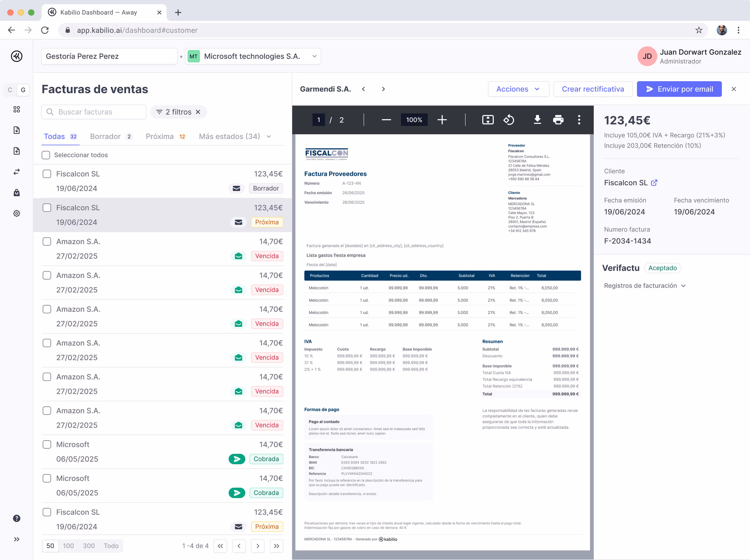
Task: Click opened-mail icon on first Amazon S.A. row
Action: [x=238, y=256]
